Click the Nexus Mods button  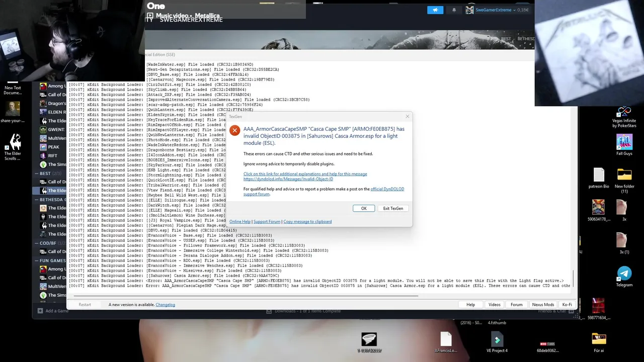tap(543, 305)
